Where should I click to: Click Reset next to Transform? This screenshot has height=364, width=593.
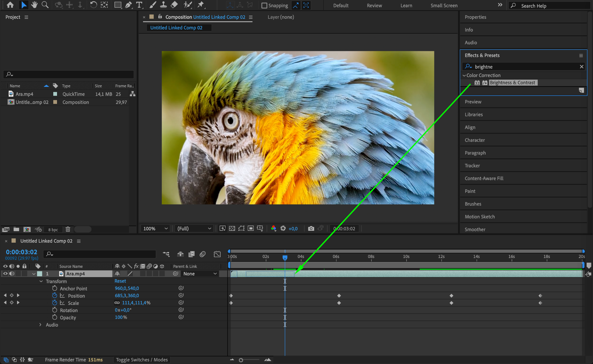120,281
